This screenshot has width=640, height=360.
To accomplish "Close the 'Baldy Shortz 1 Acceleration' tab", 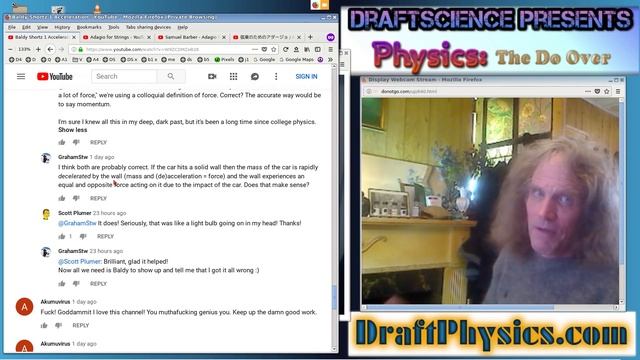I will click(74, 37).
